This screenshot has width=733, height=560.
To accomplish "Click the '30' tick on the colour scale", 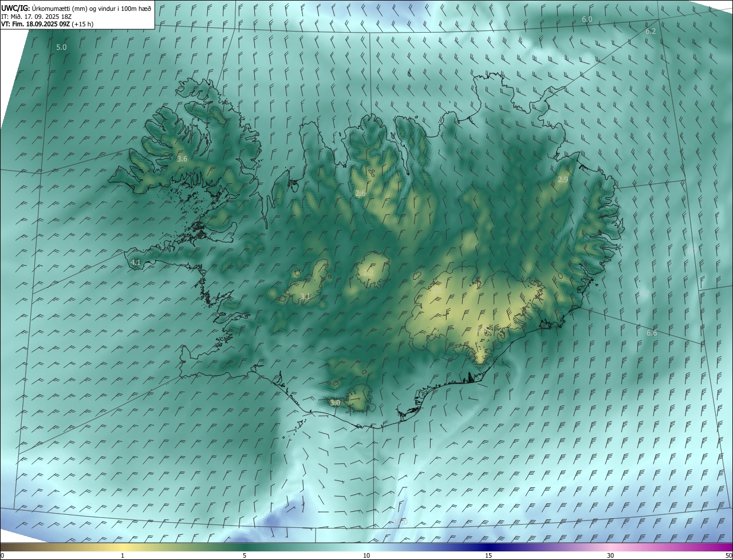I will coord(610,555).
